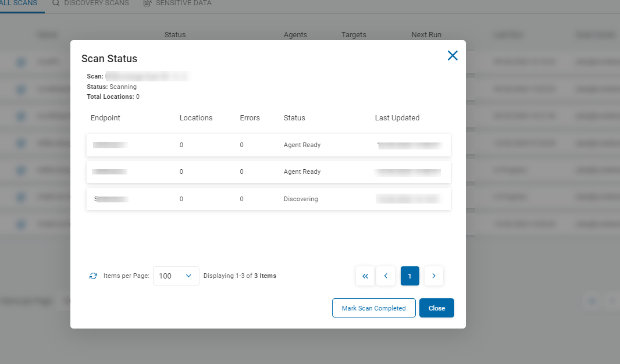Screen dimensions: 620x364
Task: Click the Errors column header
Action: click(250, 117)
